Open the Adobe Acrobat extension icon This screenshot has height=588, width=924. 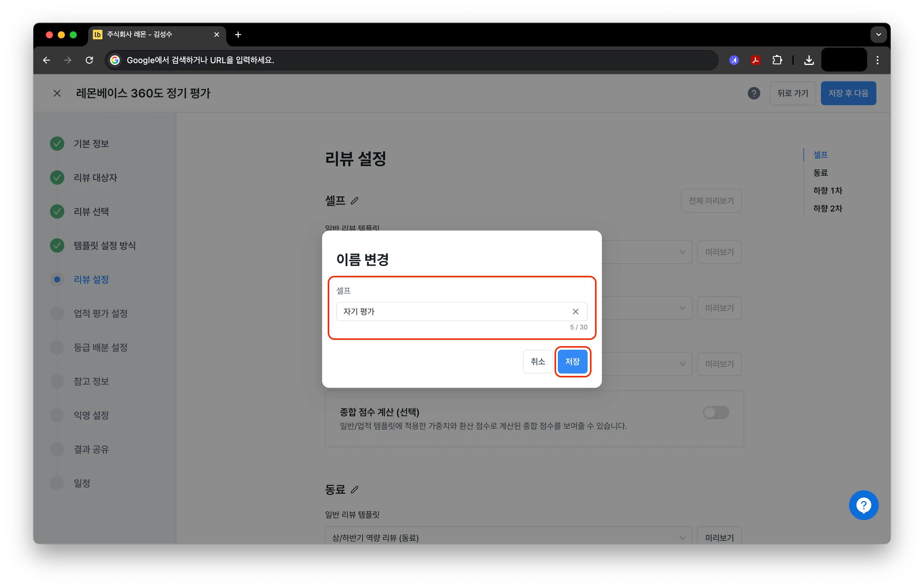coord(755,60)
